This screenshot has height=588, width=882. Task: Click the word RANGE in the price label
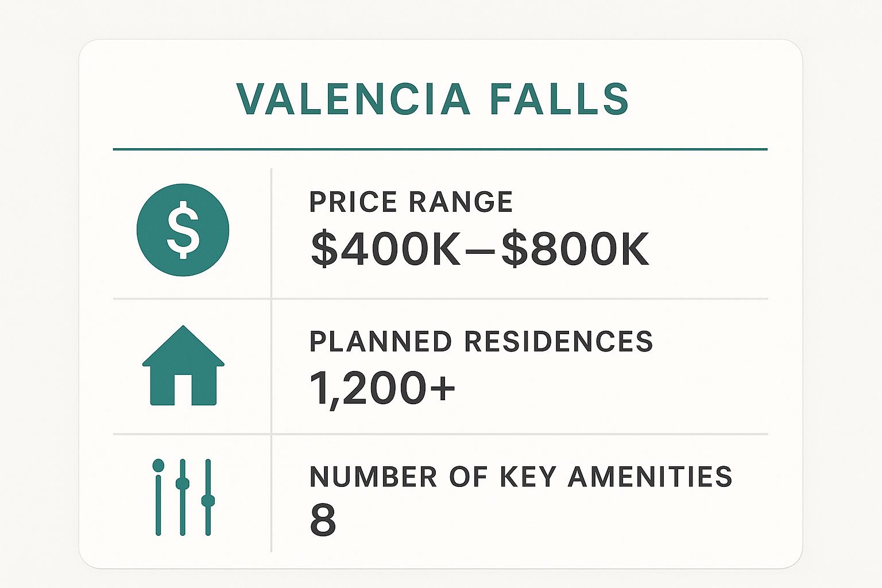(x=461, y=202)
